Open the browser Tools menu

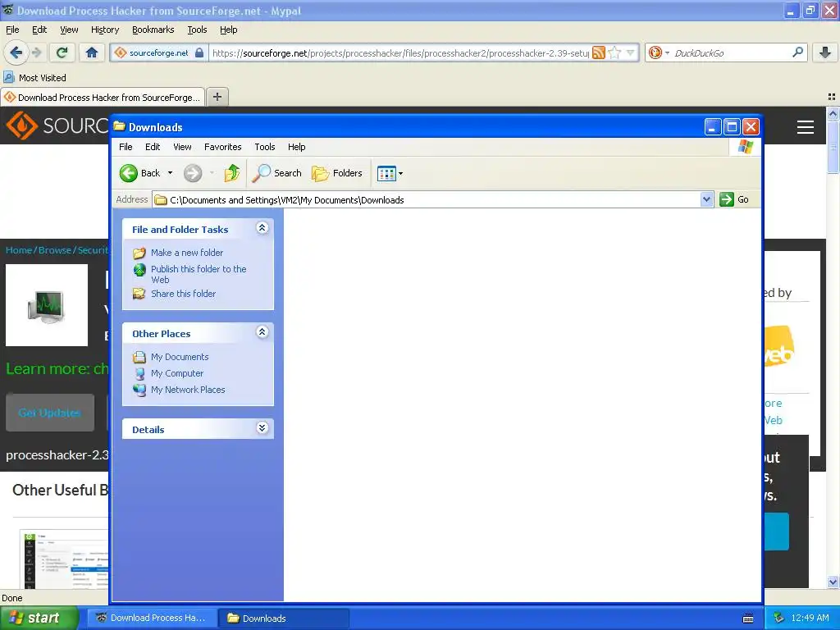197,30
